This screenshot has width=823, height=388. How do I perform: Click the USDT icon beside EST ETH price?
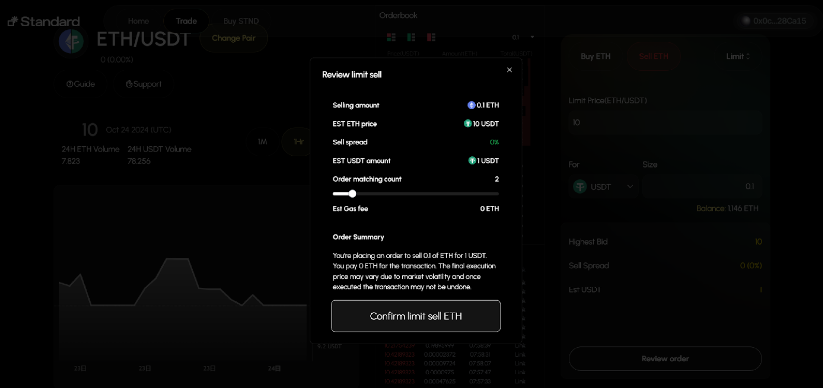click(x=468, y=124)
